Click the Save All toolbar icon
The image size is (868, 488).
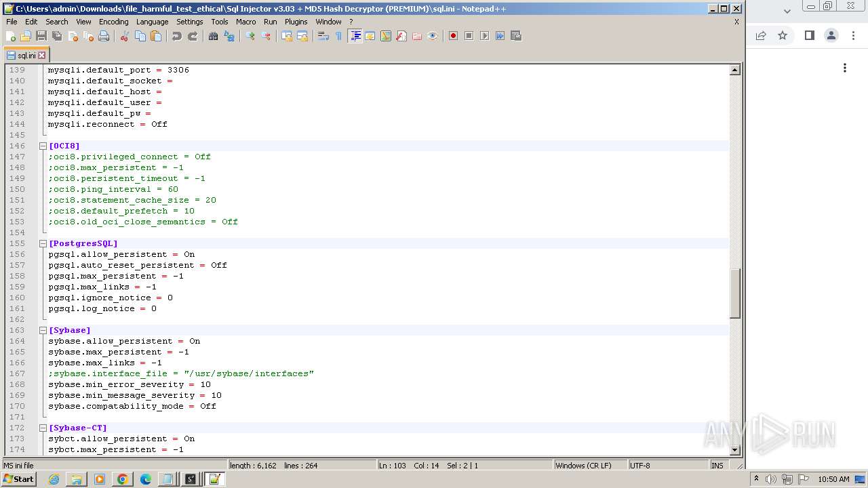57,36
